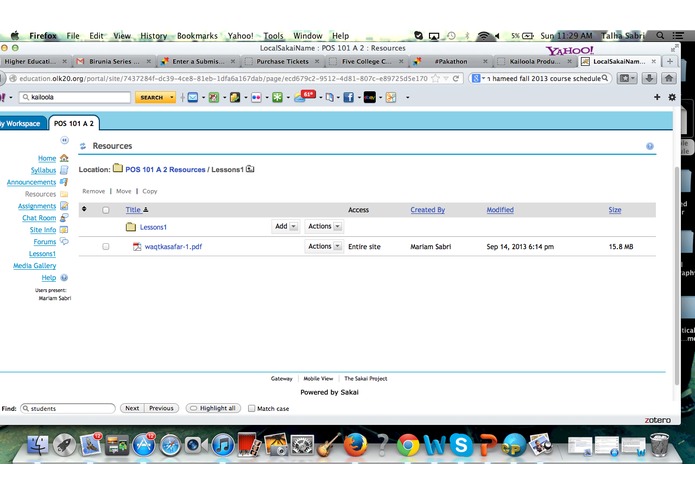
Task: Open the Bookmarks menu
Action: 197,36
